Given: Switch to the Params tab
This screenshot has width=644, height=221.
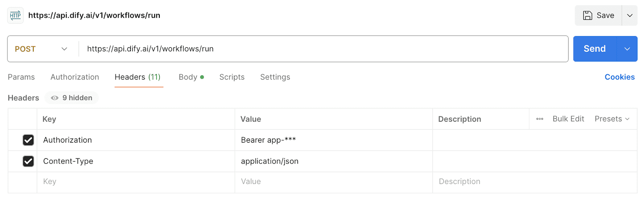Looking at the screenshot, I should pyautogui.click(x=21, y=77).
